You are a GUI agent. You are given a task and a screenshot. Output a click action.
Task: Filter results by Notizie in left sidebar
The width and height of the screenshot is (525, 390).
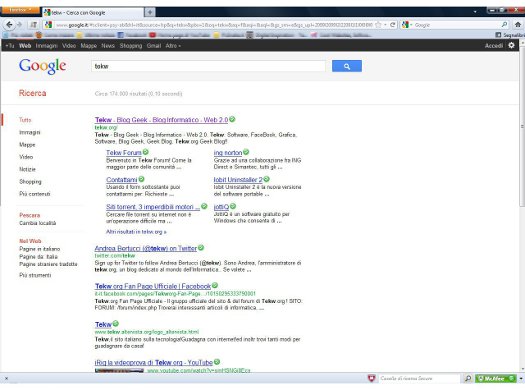(27, 169)
